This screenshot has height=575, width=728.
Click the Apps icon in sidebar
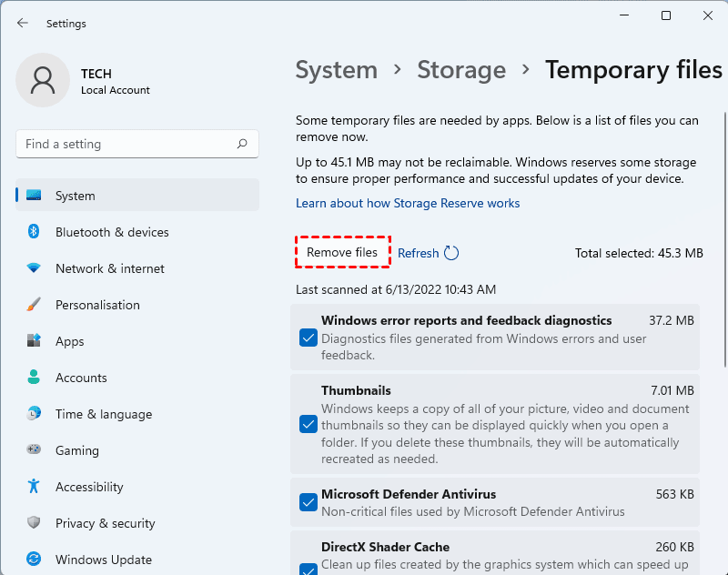point(34,341)
